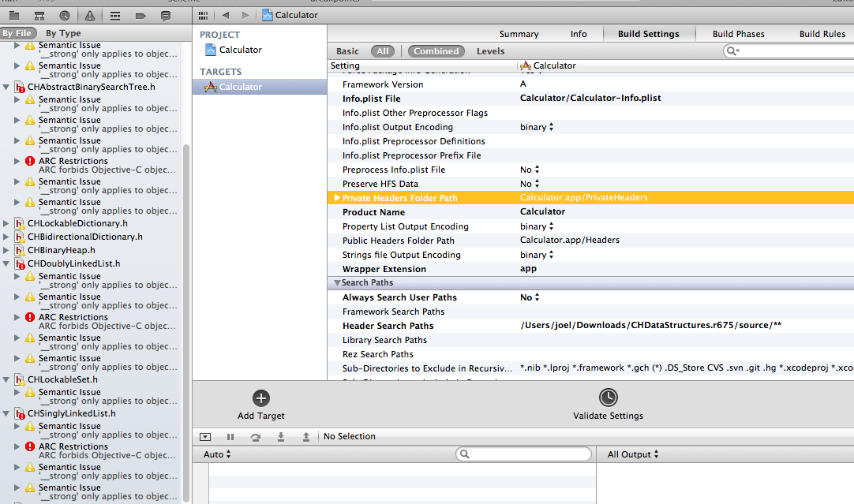The width and height of the screenshot is (854, 504).
Task: Go back in jump bar history
Action: 226,15
